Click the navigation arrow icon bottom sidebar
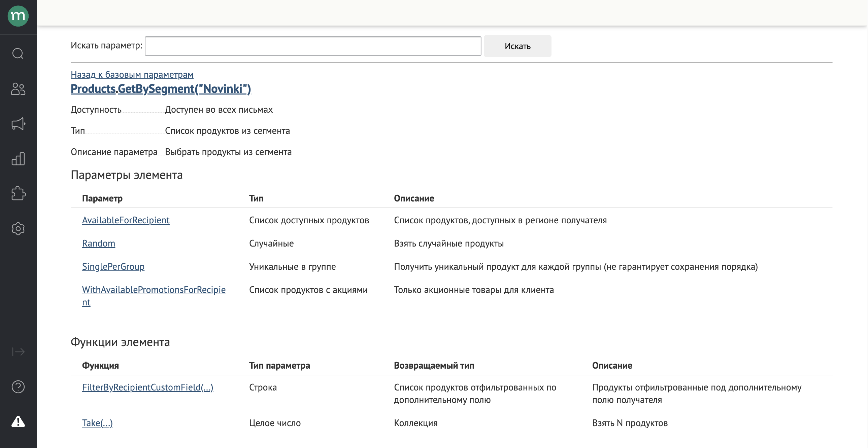868x448 pixels. tap(18, 351)
